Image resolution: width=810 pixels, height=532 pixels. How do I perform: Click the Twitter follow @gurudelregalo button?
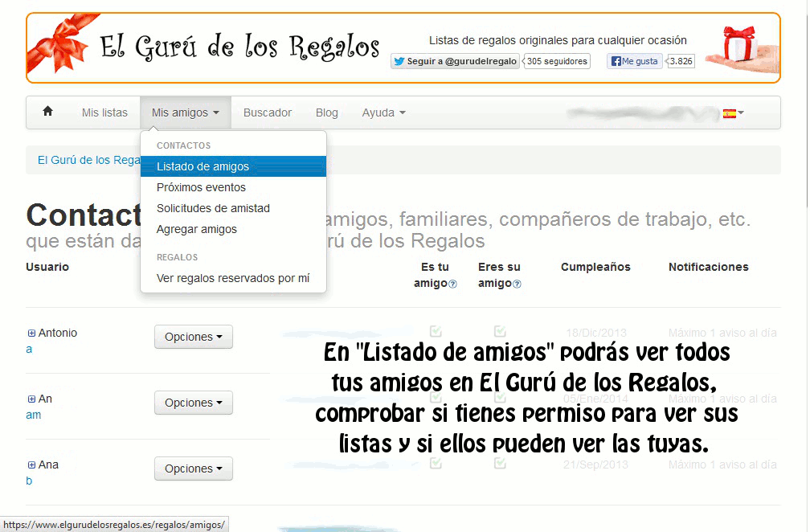pos(455,61)
